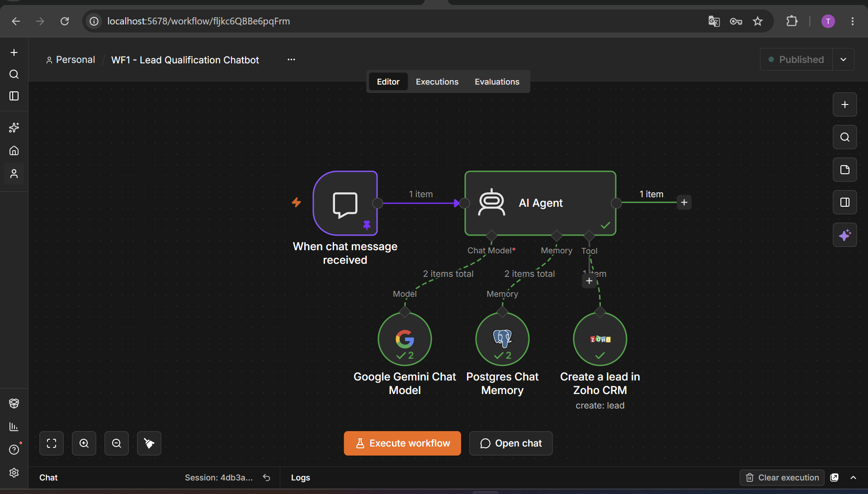Click the Google Gemini Chat Model node
Viewport: 868px width, 494px height.
tap(405, 339)
